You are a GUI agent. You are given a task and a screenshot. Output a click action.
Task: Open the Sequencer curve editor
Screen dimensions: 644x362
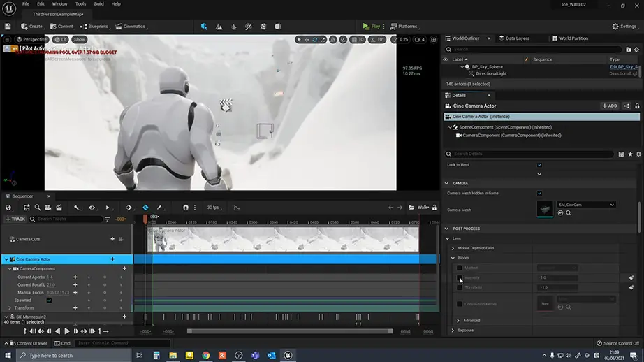pyautogui.click(x=237, y=208)
